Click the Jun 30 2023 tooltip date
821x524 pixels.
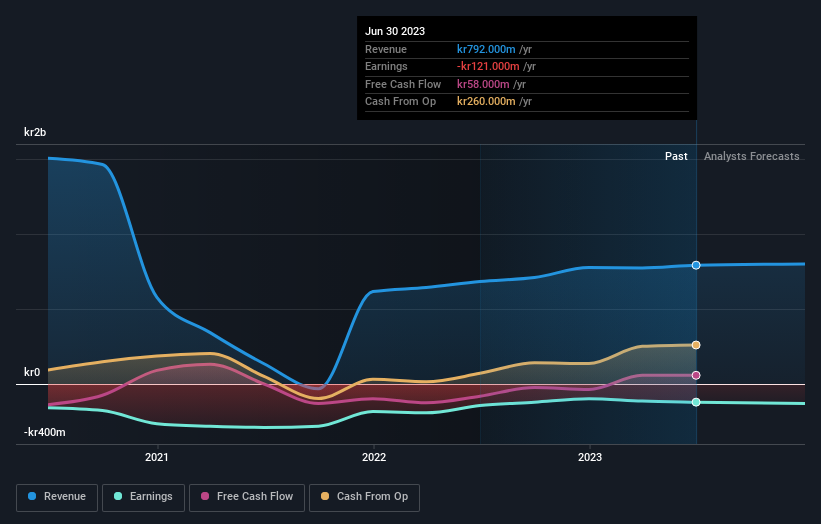click(x=395, y=31)
